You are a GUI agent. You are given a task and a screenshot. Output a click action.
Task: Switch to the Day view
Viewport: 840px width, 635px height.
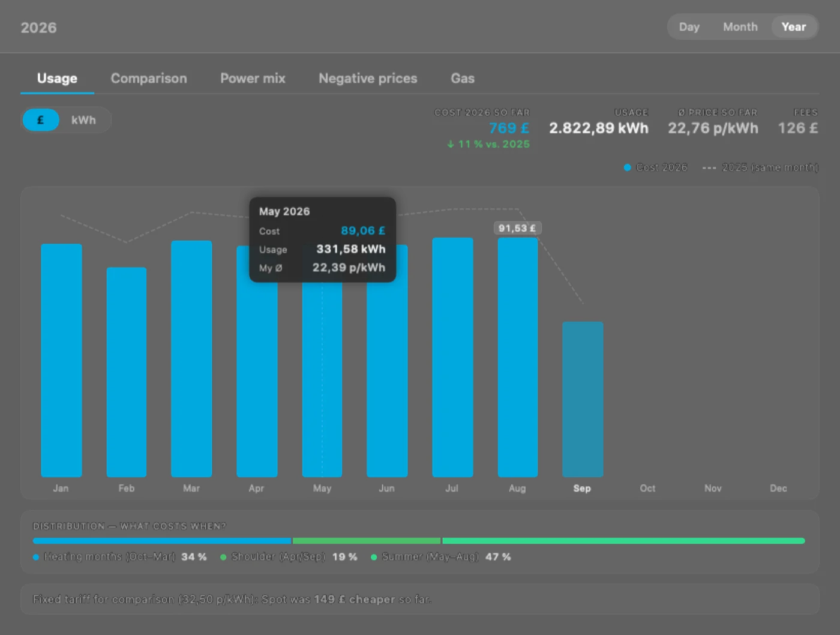pos(689,27)
